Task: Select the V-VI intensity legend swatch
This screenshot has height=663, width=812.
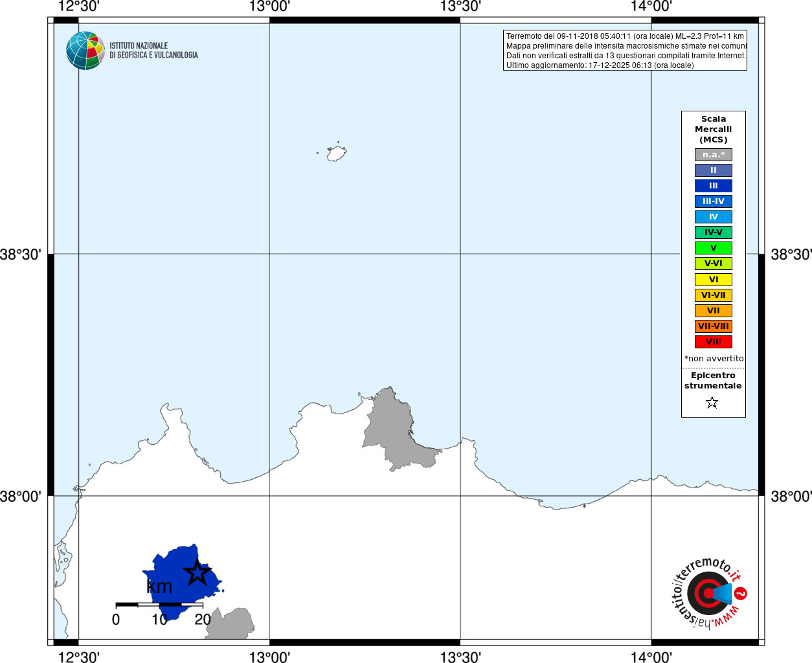Action: [714, 264]
